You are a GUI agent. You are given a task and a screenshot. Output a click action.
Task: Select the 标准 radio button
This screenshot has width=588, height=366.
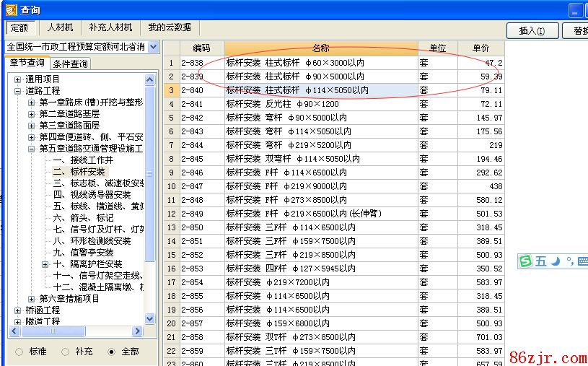coord(19,352)
